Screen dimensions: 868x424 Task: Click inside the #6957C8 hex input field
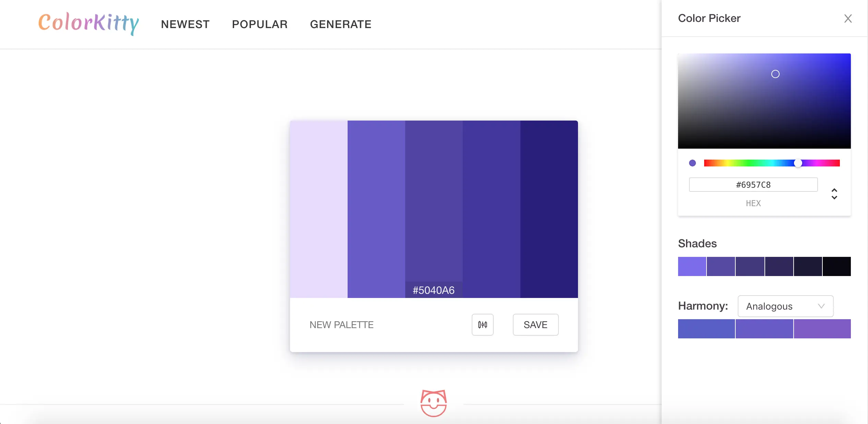(x=753, y=185)
